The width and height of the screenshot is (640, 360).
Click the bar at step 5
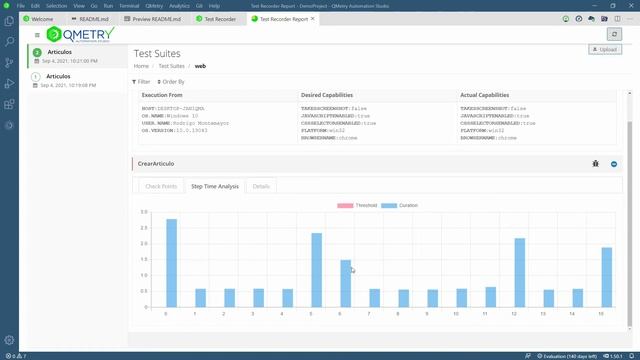[x=316, y=270]
